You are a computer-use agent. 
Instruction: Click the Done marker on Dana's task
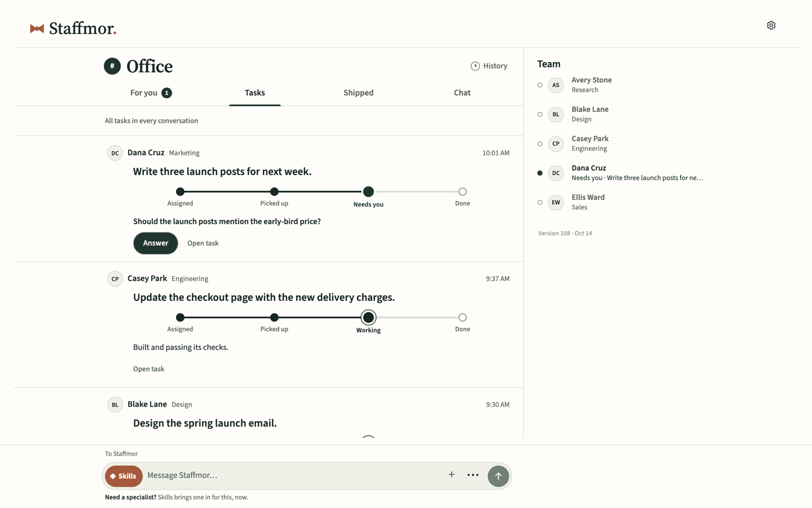click(x=462, y=192)
